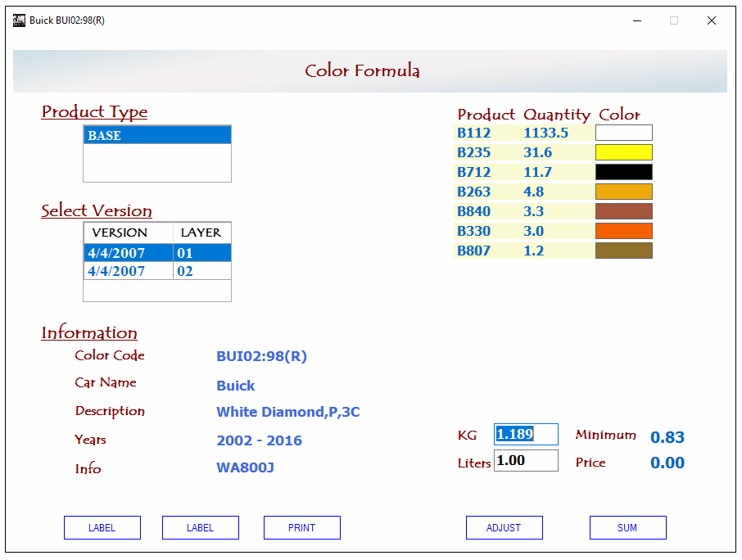The height and width of the screenshot is (560, 742).
Task: Pick the white color swatch for B112
Action: 623,133
